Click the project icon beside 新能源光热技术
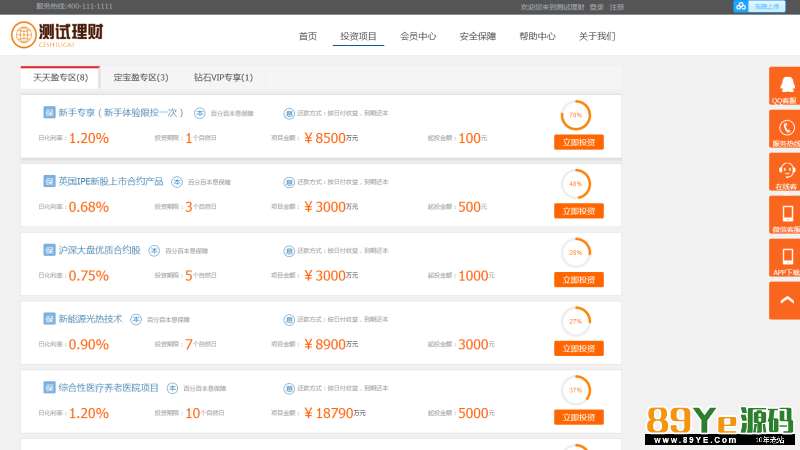The width and height of the screenshot is (800, 450). pos(49,319)
